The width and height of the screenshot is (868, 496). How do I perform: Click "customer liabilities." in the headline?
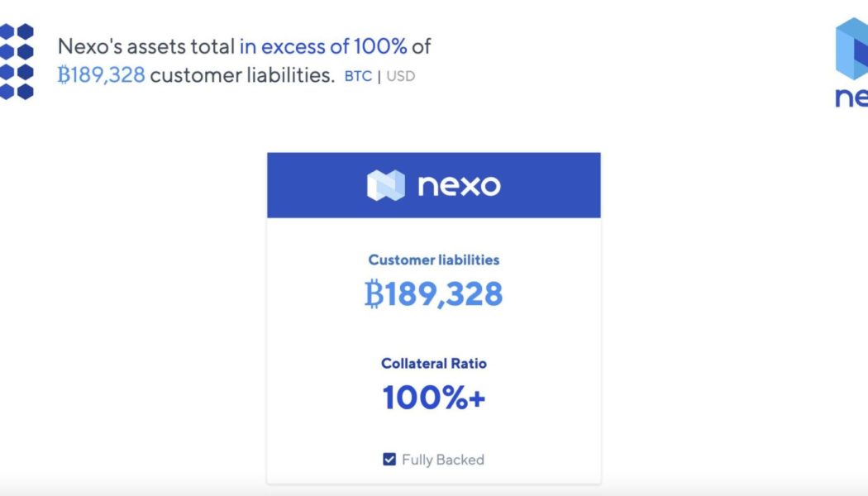click(242, 75)
